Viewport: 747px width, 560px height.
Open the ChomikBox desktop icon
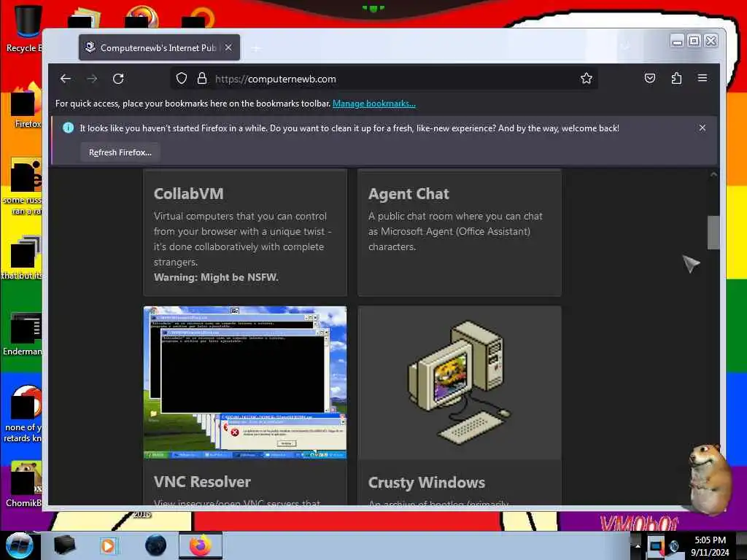point(24,484)
